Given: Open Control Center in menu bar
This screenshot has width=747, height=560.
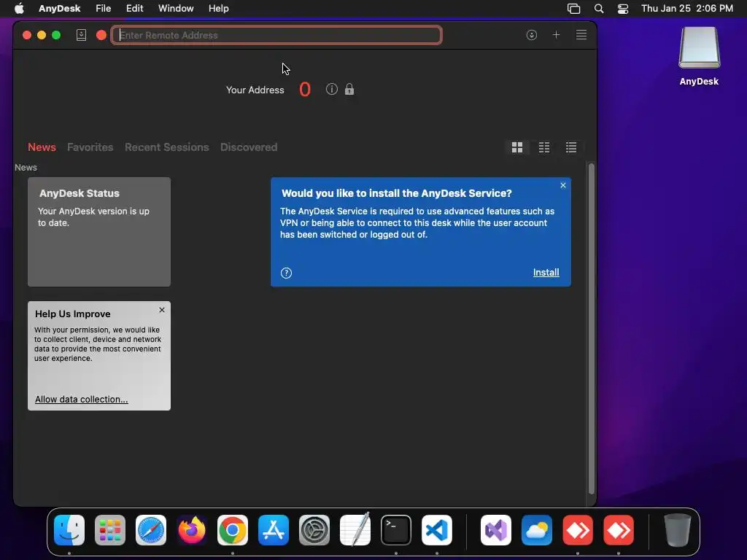Looking at the screenshot, I should pos(623,9).
